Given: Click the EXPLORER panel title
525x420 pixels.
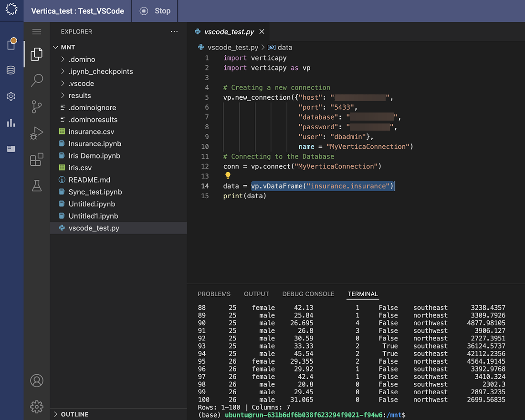Looking at the screenshot, I should 76,31.
